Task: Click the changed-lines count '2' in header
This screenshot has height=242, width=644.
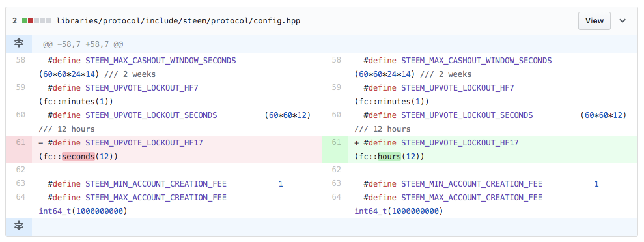Action: coord(14,21)
